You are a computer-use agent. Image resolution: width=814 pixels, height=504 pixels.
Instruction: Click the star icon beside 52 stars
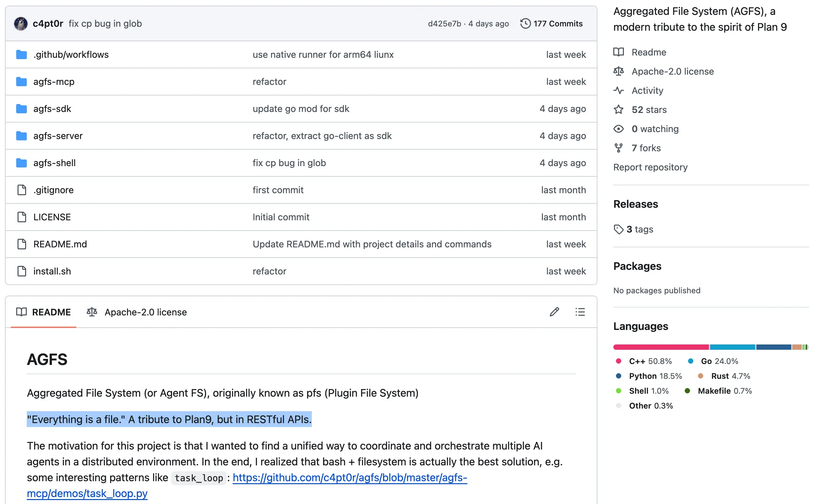point(618,110)
